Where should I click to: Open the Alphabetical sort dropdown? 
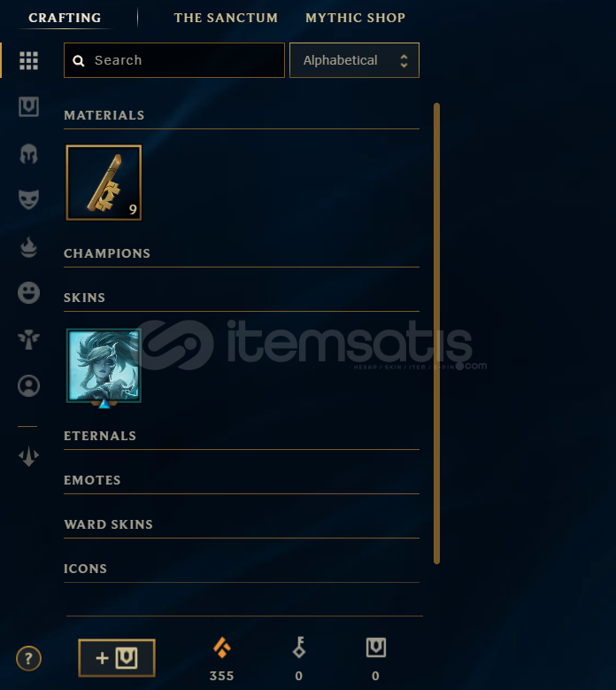click(x=354, y=60)
